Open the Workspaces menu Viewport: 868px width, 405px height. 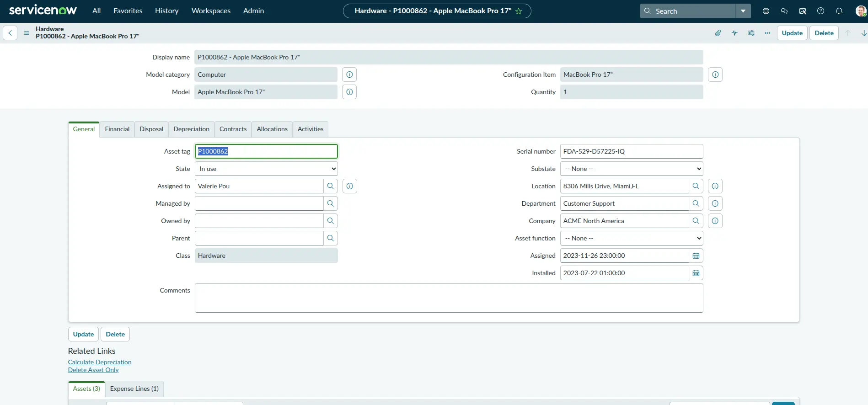[211, 11]
